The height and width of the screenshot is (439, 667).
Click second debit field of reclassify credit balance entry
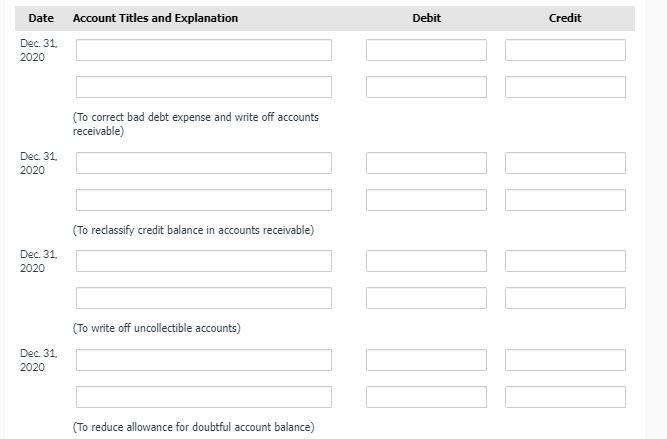426,200
